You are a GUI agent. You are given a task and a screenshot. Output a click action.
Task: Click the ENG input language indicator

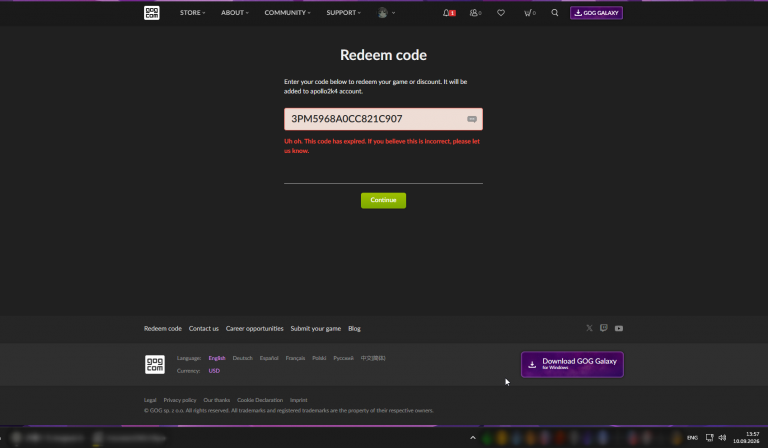pos(692,438)
